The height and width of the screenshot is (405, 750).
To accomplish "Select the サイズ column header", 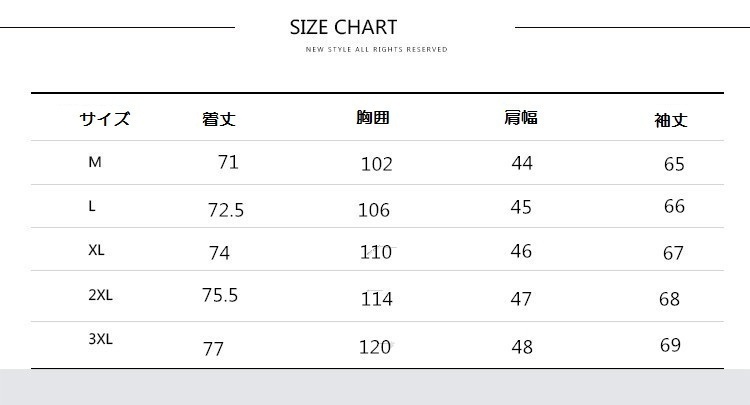I will 105,119.
